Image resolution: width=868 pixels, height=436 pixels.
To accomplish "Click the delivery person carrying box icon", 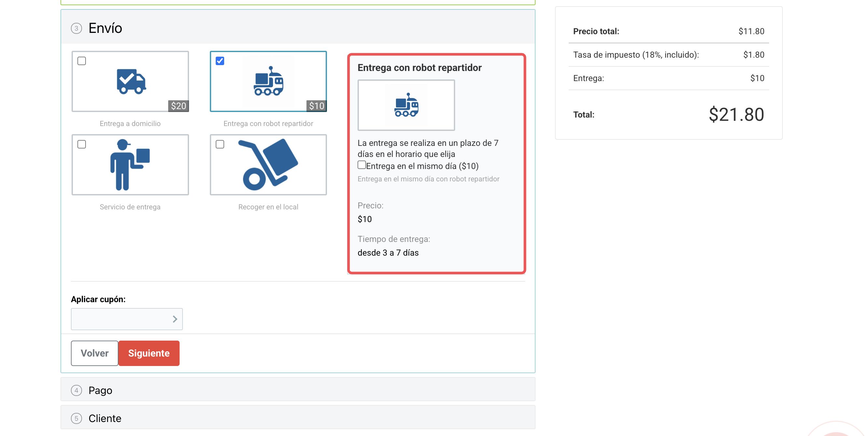I will 130,164.
